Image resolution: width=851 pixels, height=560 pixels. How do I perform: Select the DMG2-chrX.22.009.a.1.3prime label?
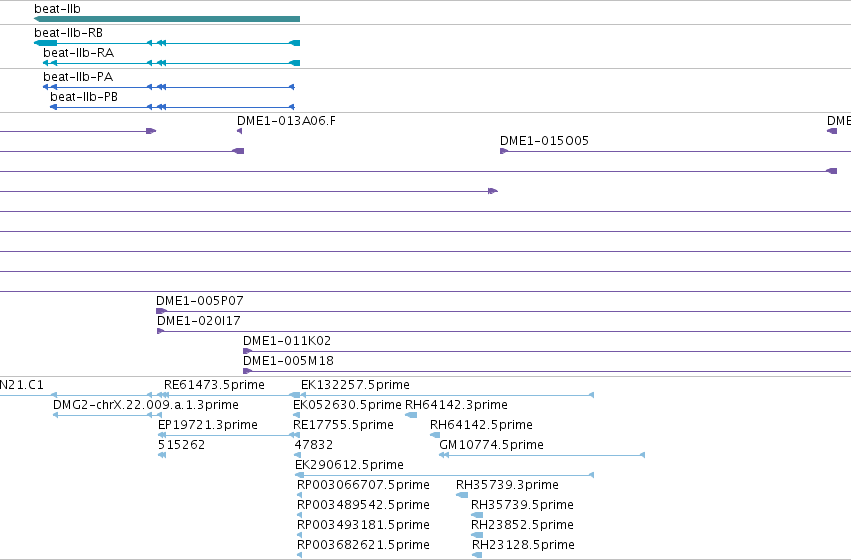(x=145, y=404)
